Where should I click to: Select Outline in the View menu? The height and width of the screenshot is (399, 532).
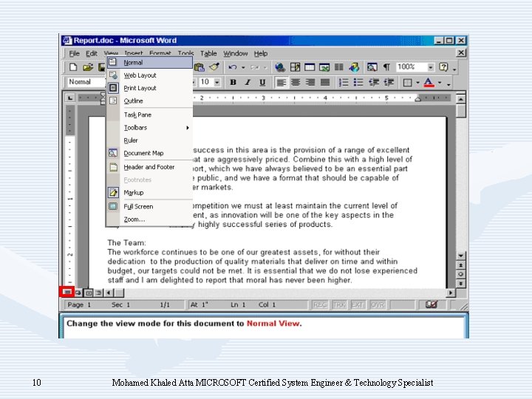point(149,101)
